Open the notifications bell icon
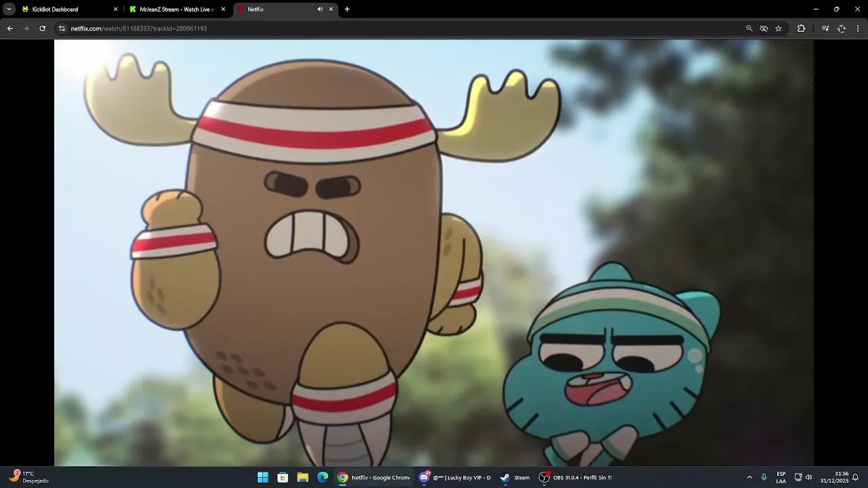868x488 pixels. tap(856, 477)
